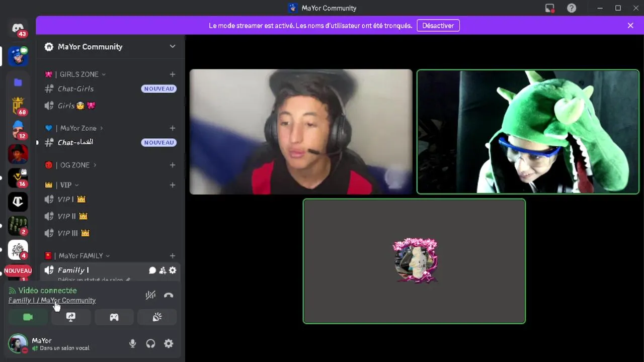Toggle noise suppression in voice panel

[x=150, y=295]
